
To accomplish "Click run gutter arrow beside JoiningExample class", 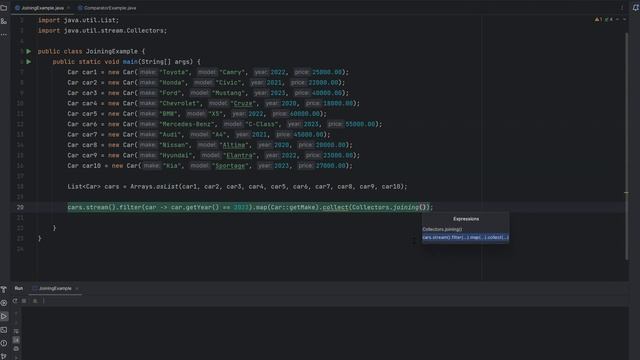I will tap(29, 51).
